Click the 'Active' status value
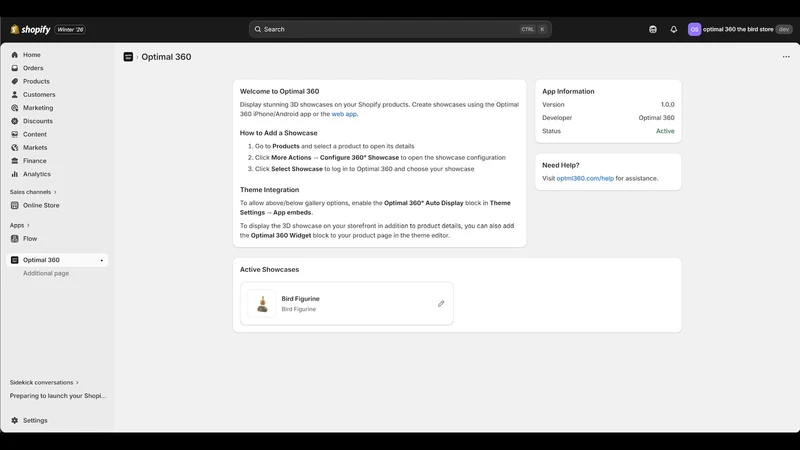 click(665, 131)
